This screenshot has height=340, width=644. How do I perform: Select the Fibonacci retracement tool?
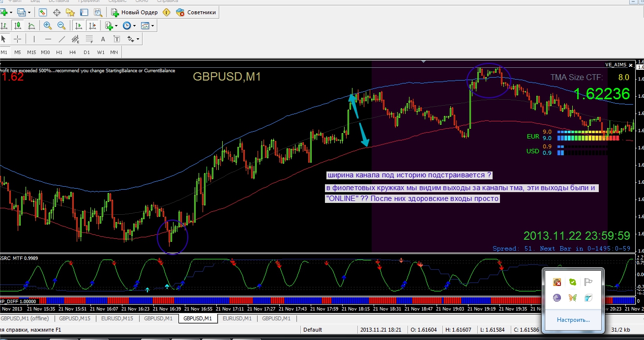click(89, 39)
